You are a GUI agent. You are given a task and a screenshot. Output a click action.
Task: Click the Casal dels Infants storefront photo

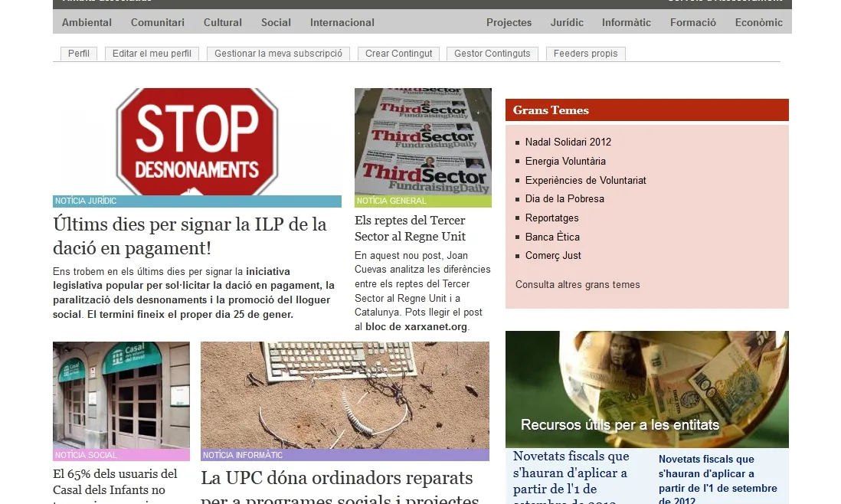point(121,395)
